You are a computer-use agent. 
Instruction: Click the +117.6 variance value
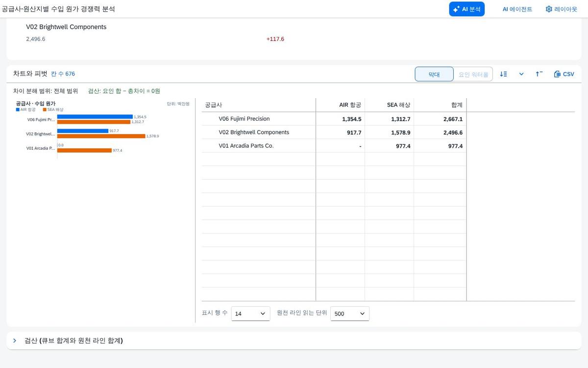275,39
